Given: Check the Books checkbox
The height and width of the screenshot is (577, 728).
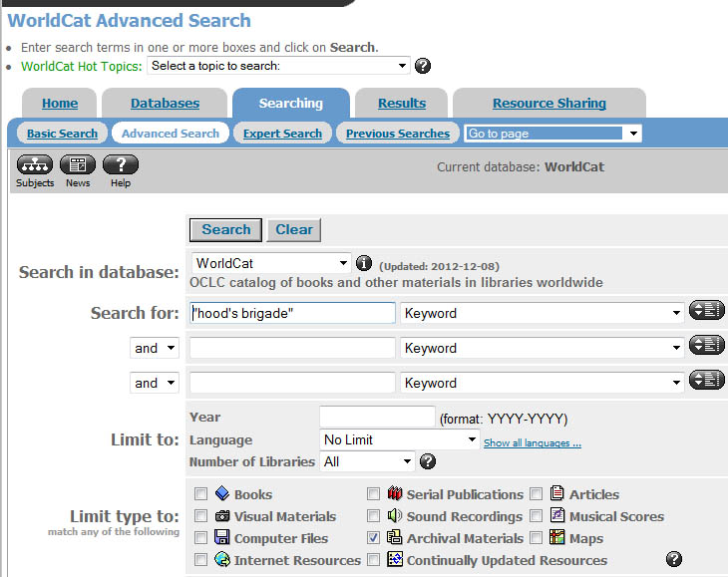Looking at the screenshot, I should coord(201,493).
